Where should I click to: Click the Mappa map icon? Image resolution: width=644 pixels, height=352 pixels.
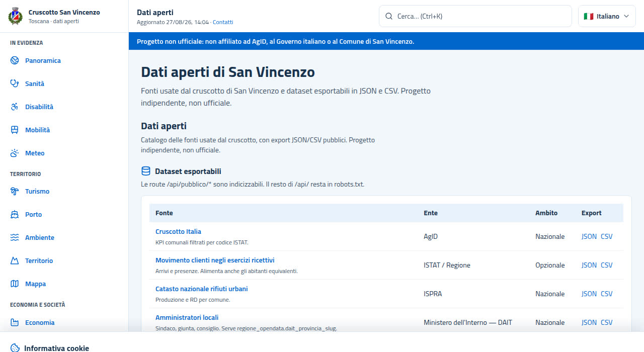[15, 284]
